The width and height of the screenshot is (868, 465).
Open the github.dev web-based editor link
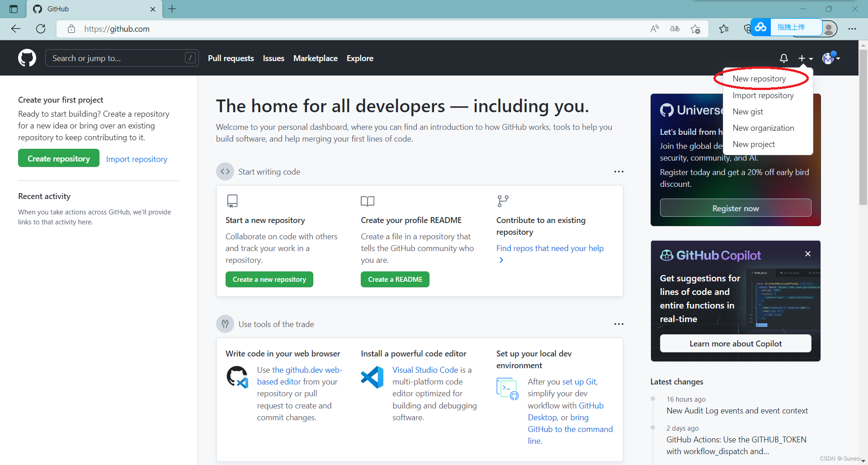coord(300,375)
